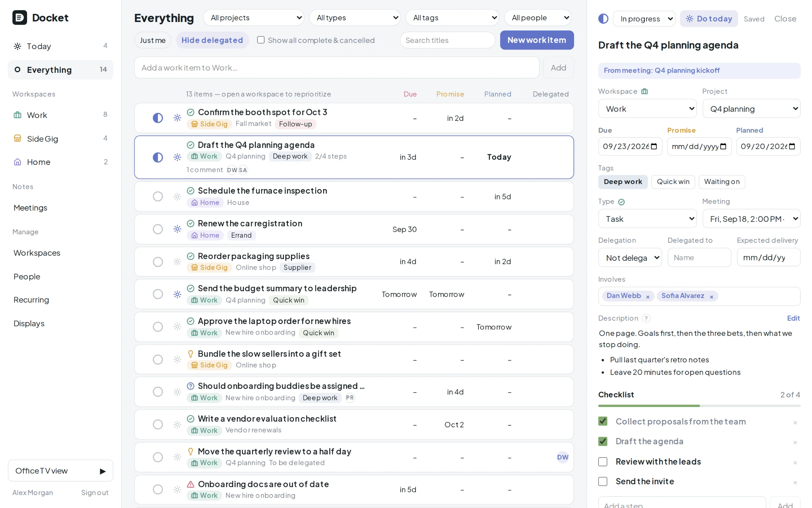Screen dimensions: 812x508
Task: Toggle the Hide delegated filter
Action: [x=212, y=40]
